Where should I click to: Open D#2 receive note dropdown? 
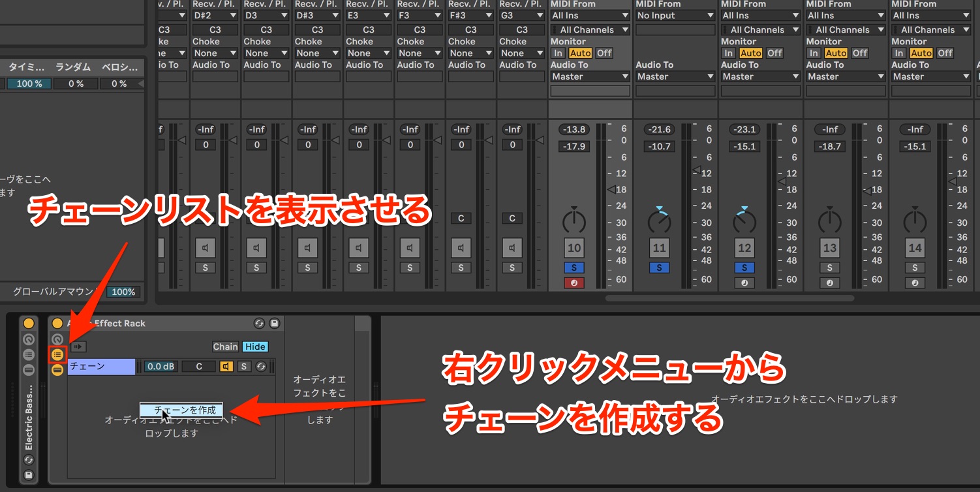[215, 16]
